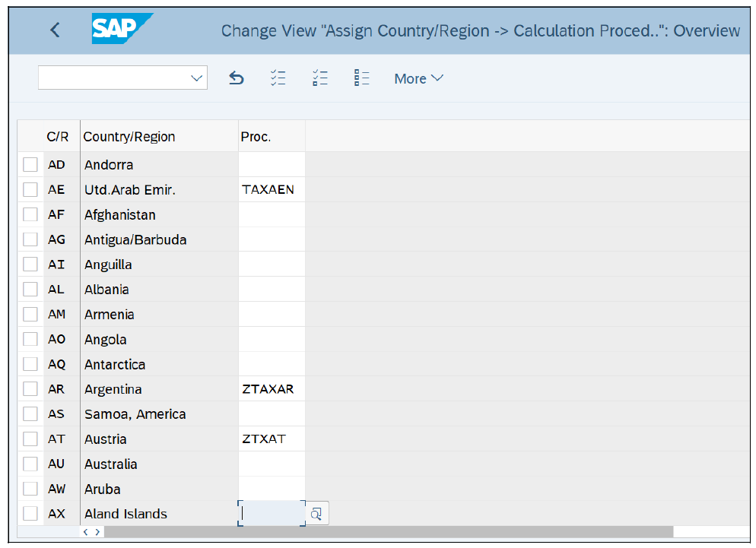Image resolution: width=756 pixels, height=548 pixels.
Task: Click the select block icon
Action: pos(320,78)
